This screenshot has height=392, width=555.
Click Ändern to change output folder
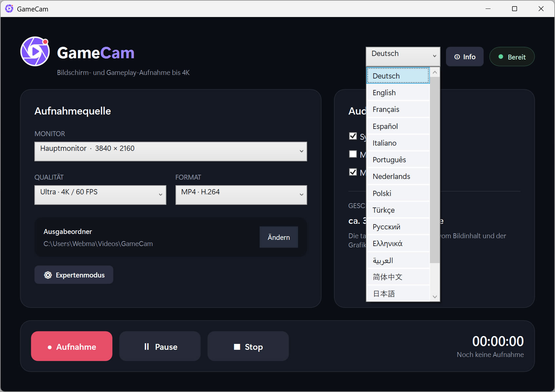pos(279,237)
